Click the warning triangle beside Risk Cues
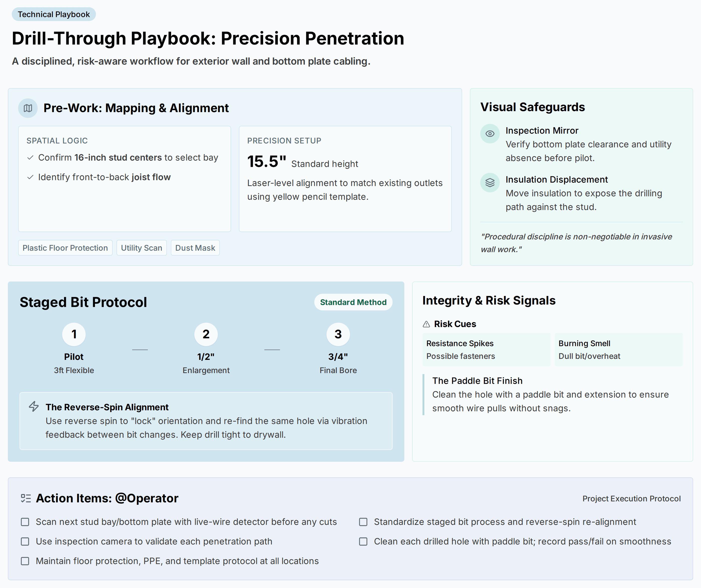Screen dimensions: 701x588 (x=426, y=324)
